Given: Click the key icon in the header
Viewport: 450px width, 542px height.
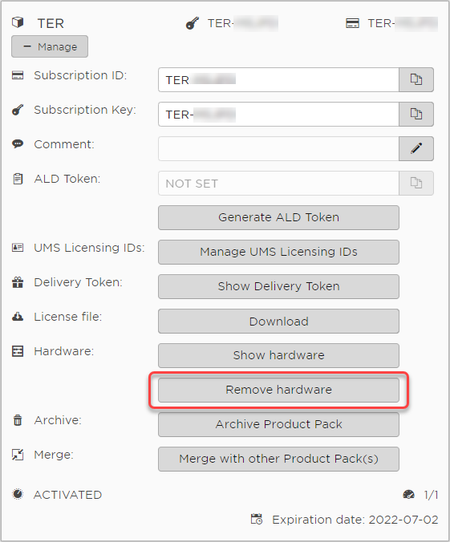Looking at the screenshot, I should (192, 23).
